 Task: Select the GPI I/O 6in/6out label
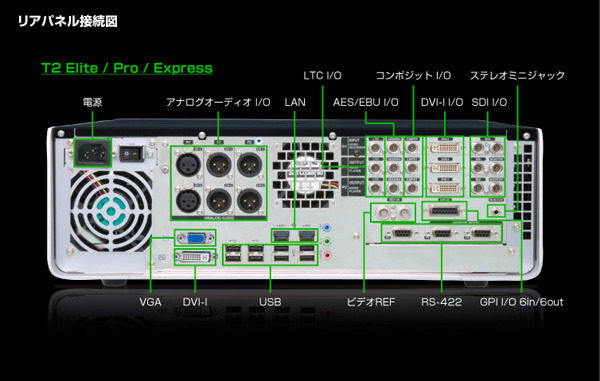coord(522,302)
